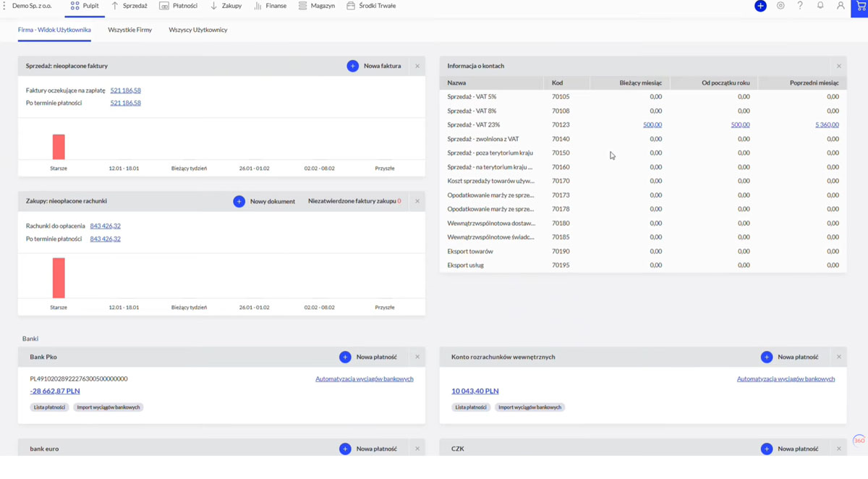This screenshot has height=479, width=868.
Task: Open 5 360,00 value for Sprzedaż VAT 23%
Action: (x=827, y=124)
